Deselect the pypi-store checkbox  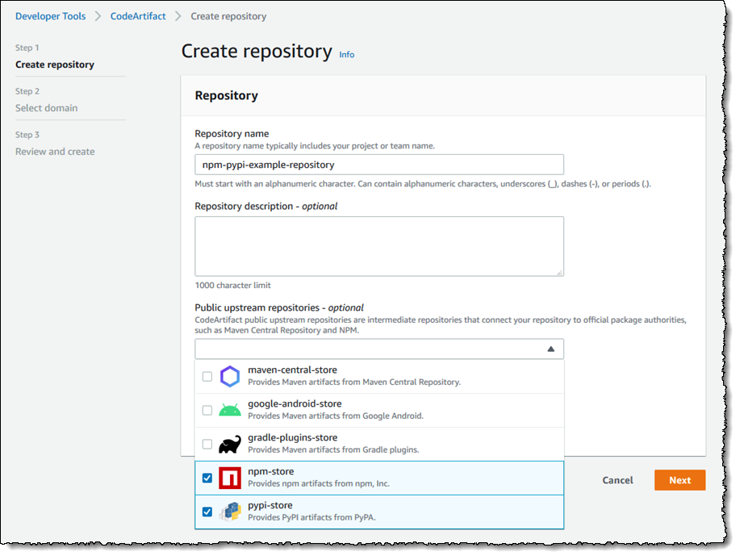pyautogui.click(x=207, y=512)
